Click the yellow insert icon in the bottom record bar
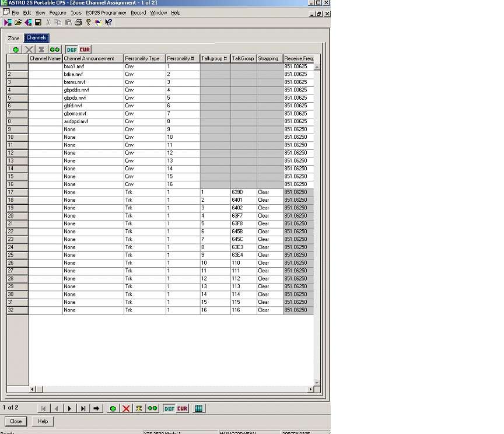Viewport: 504px width, 434px height. (139, 408)
